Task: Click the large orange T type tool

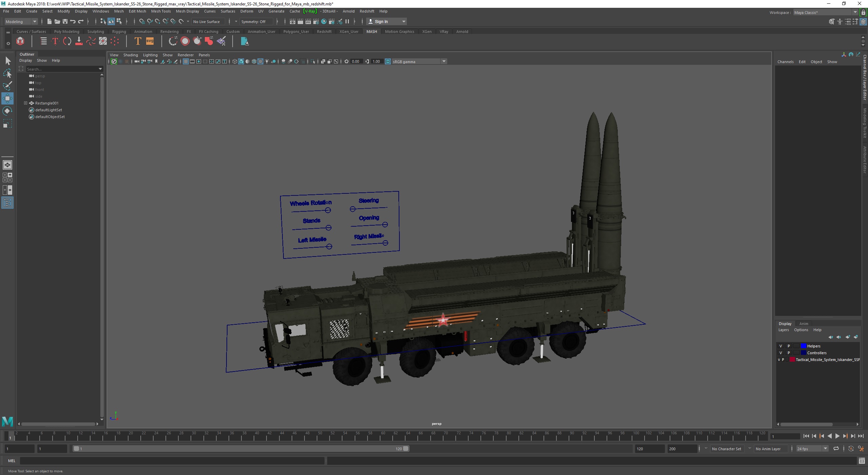Action: (x=138, y=41)
